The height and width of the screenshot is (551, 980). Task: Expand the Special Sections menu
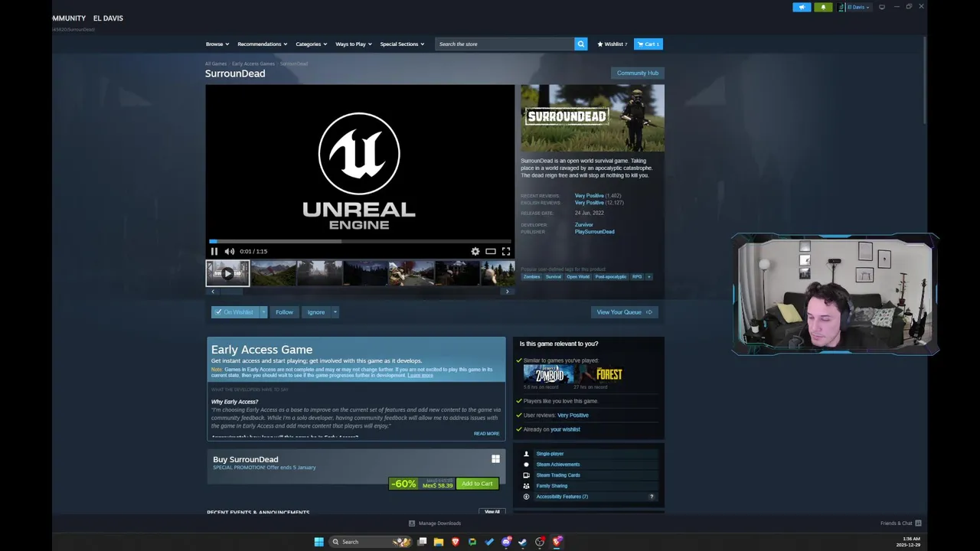point(402,44)
